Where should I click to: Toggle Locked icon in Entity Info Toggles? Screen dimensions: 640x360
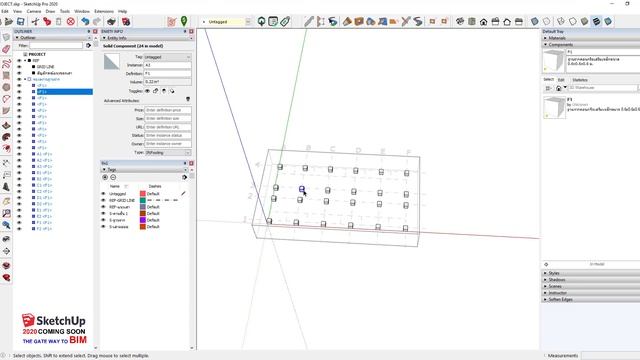point(156,91)
